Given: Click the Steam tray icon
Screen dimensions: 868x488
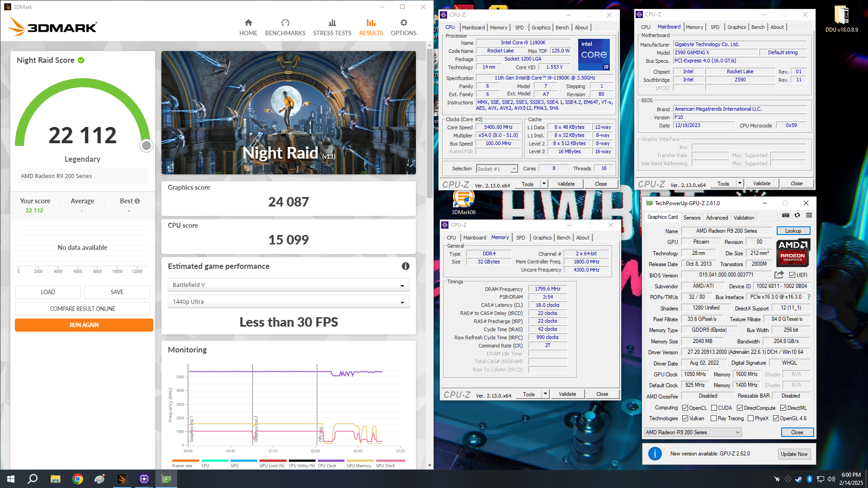Looking at the screenshot, I should [799, 479].
